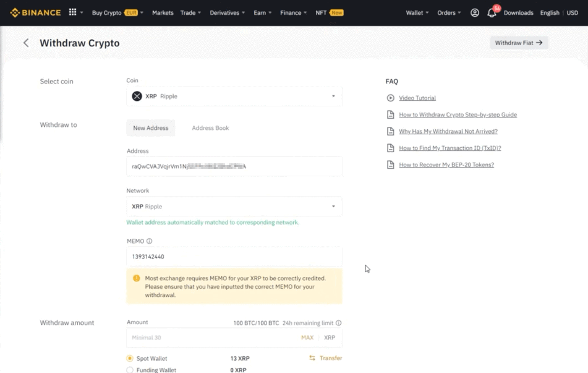The height and width of the screenshot is (373, 588).
Task: Change language from English
Action: pyautogui.click(x=550, y=13)
